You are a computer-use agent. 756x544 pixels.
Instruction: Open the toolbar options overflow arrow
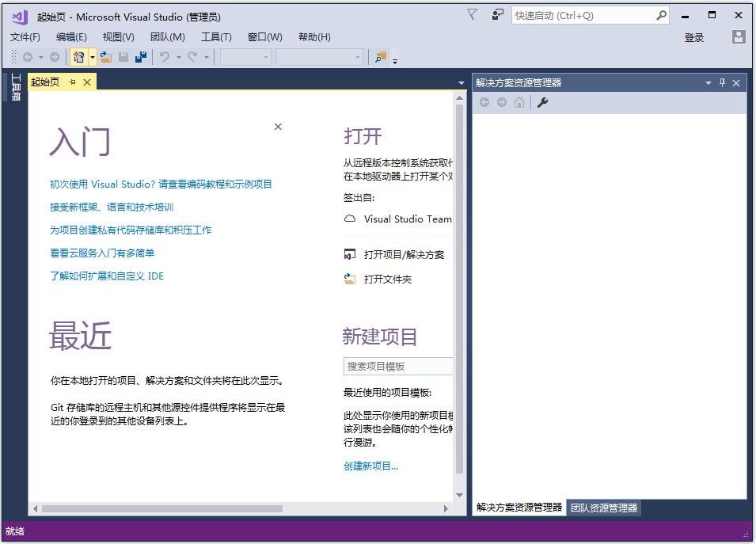(x=395, y=61)
